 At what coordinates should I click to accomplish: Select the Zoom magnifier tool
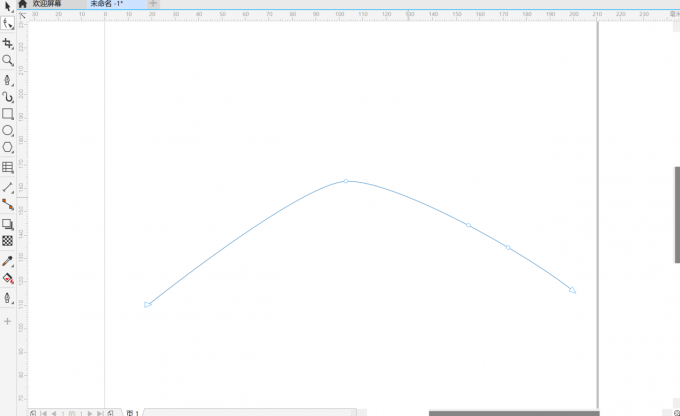[x=7, y=60]
